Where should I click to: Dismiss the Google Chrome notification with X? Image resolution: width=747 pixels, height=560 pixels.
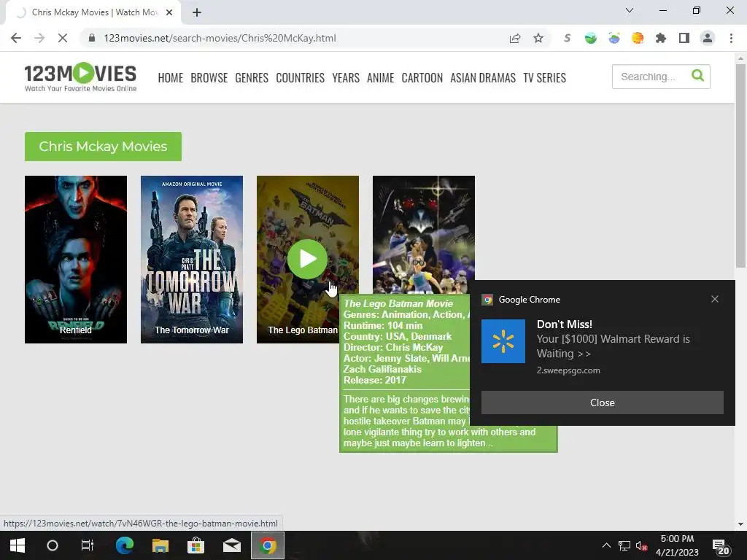click(715, 299)
